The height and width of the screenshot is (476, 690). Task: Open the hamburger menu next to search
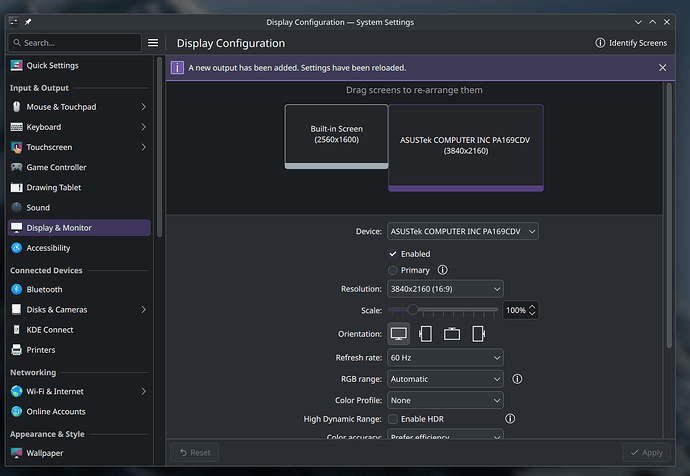153,43
